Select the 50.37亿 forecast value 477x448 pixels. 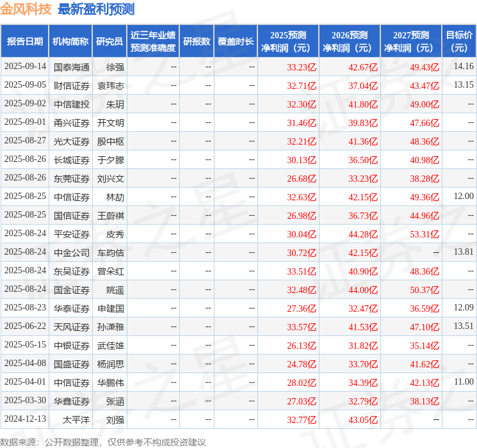coord(424,290)
